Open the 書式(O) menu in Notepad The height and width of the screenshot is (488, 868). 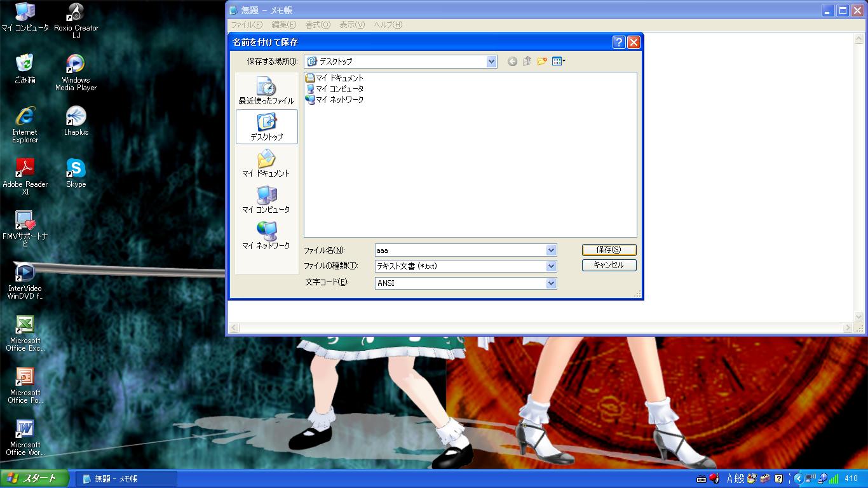[318, 25]
